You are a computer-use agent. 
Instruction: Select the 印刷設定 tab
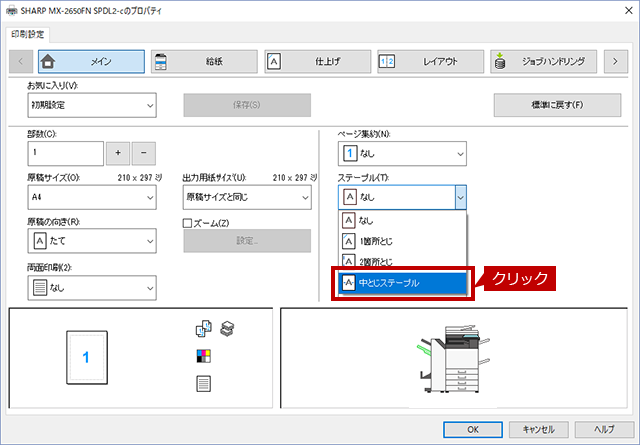27,35
